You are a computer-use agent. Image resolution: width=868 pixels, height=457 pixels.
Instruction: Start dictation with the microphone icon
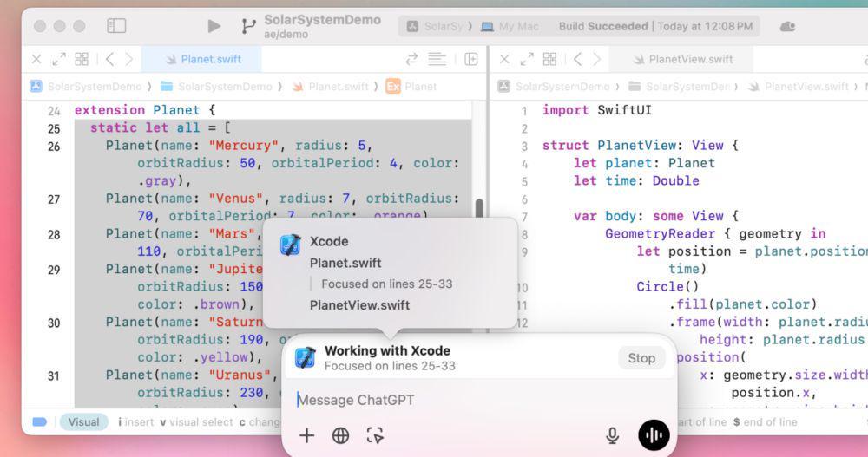[x=612, y=436]
